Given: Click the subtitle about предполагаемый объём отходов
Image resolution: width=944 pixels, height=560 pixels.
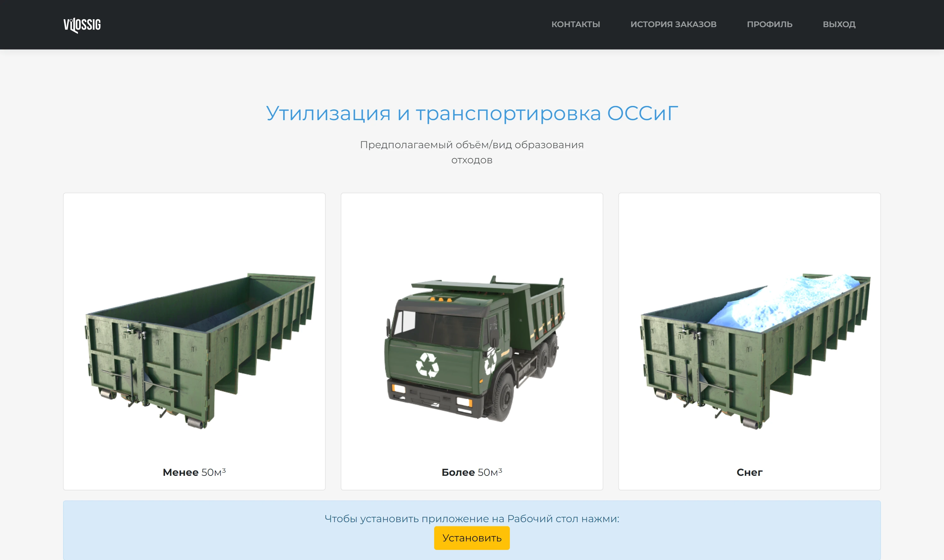Looking at the screenshot, I should click(x=472, y=152).
